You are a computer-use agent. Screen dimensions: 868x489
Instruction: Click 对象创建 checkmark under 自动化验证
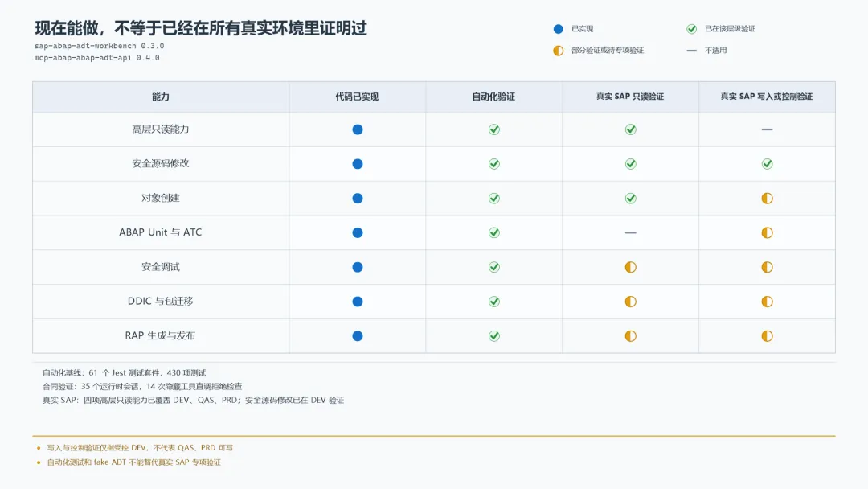pyautogui.click(x=494, y=199)
